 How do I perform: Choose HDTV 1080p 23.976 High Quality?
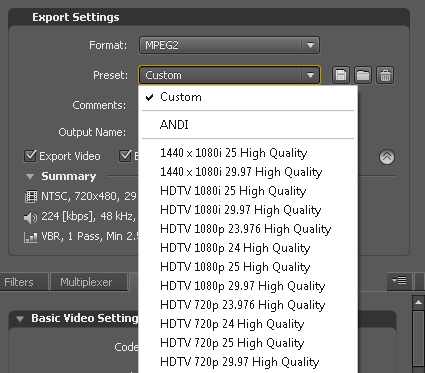pyautogui.click(x=248, y=229)
